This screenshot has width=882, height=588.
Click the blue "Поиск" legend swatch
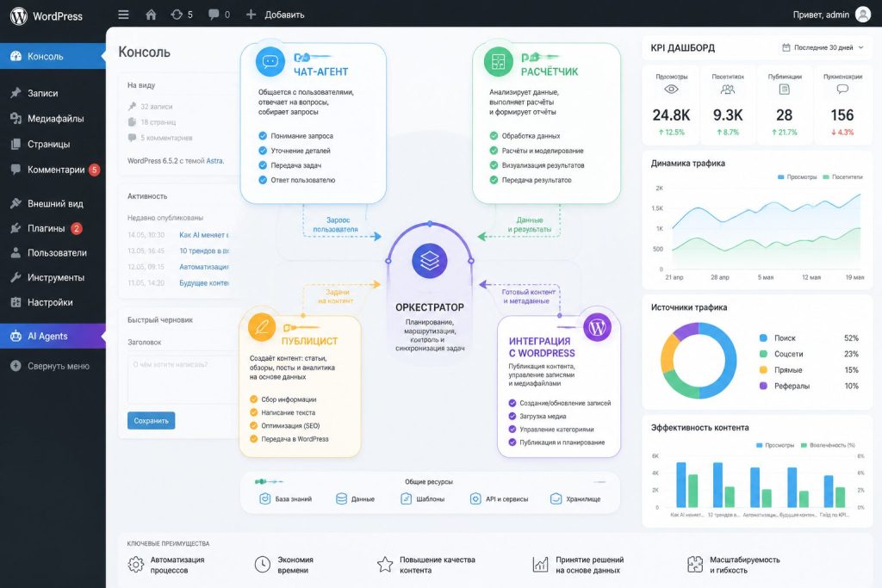pyautogui.click(x=763, y=337)
